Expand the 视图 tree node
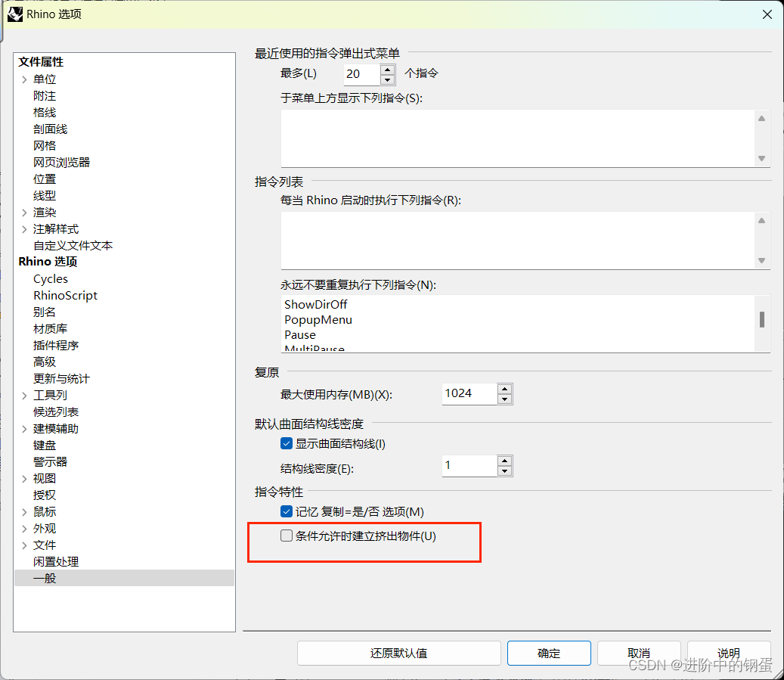This screenshot has height=680, width=784. 24,479
